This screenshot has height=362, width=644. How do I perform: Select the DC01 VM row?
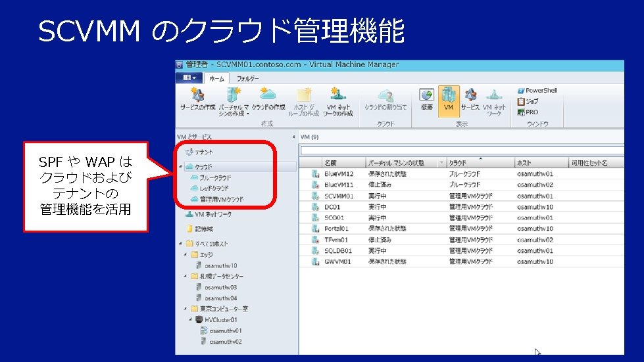pos(461,207)
